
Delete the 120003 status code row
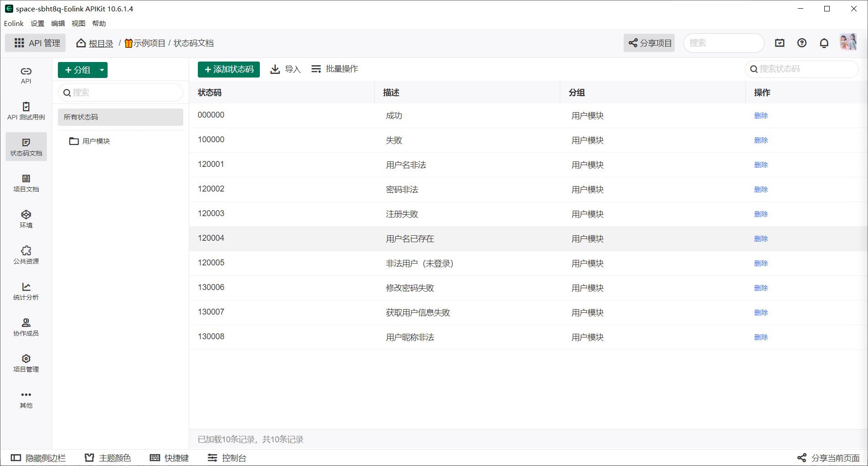[x=761, y=214]
